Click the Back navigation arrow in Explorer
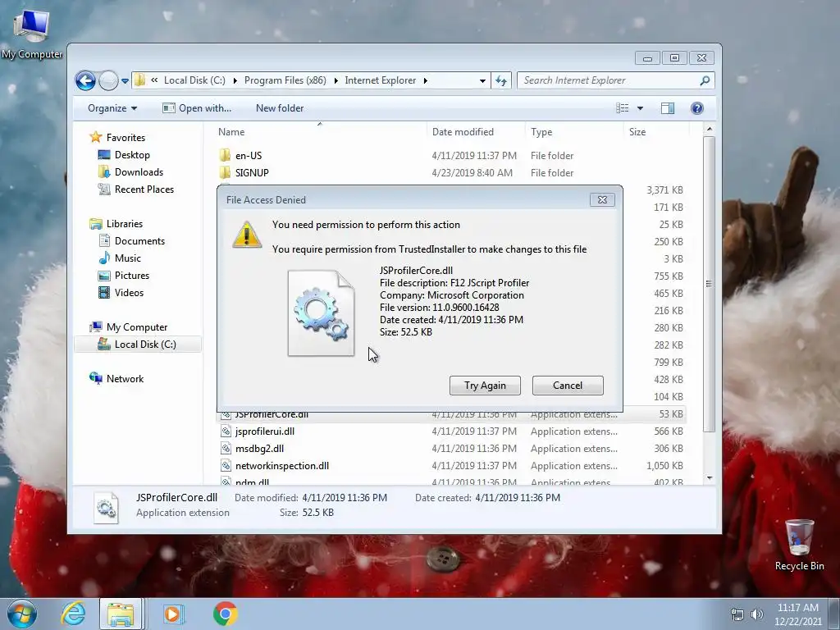The image size is (840, 630). click(x=85, y=81)
